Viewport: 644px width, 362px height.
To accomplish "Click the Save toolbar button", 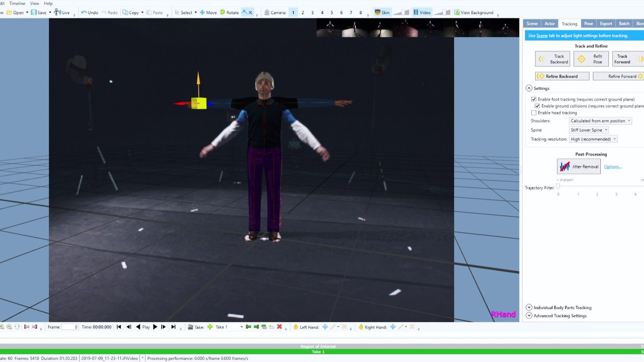I will pos(38,13).
